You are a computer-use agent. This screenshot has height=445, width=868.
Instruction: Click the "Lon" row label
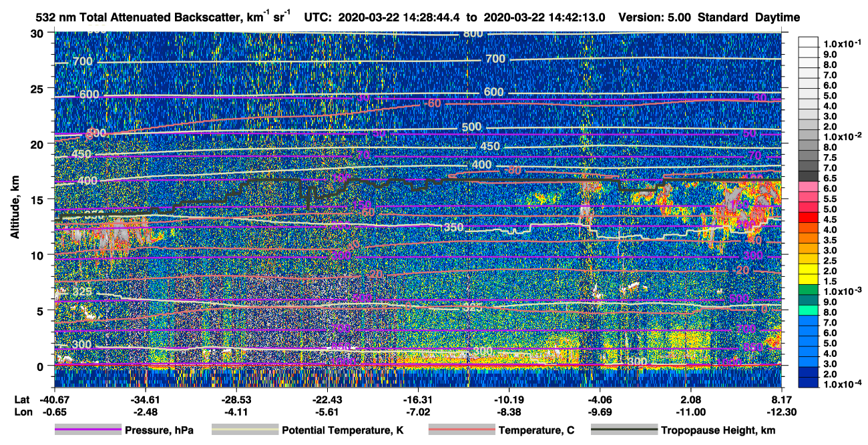[x=22, y=412]
